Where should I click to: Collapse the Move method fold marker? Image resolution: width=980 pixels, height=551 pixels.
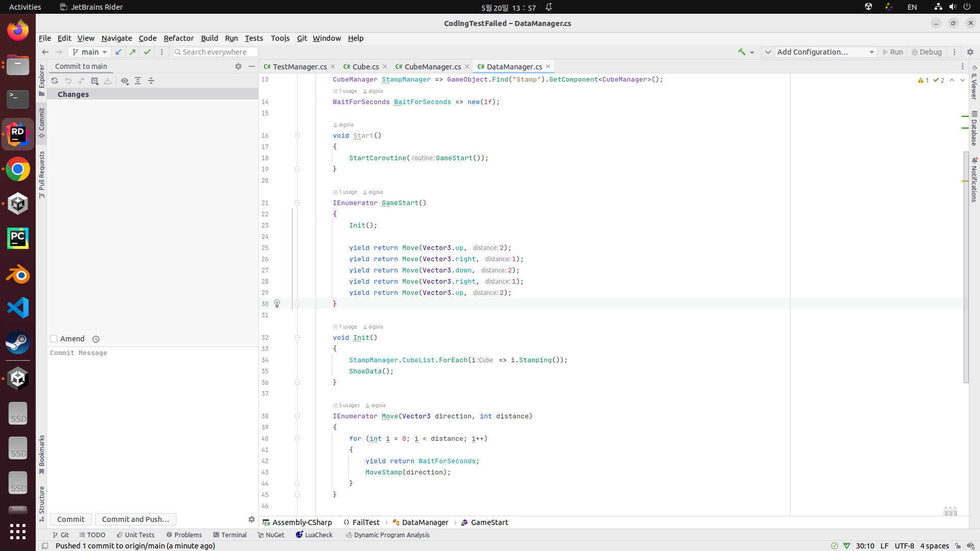tap(297, 416)
